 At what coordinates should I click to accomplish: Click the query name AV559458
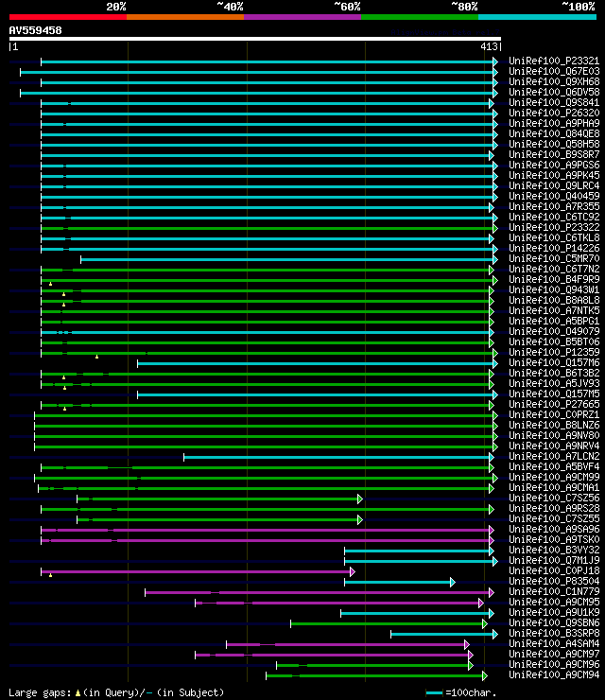[x=35, y=30]
